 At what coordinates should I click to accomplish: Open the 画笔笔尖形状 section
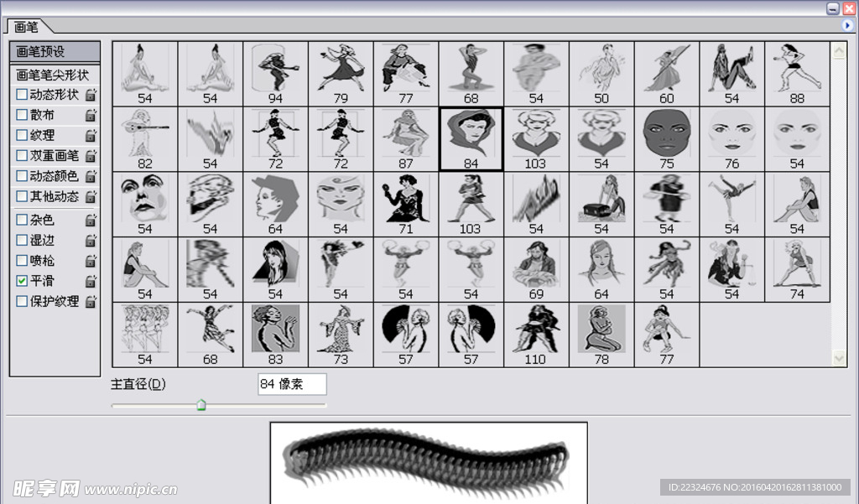(x=53, y=75)
